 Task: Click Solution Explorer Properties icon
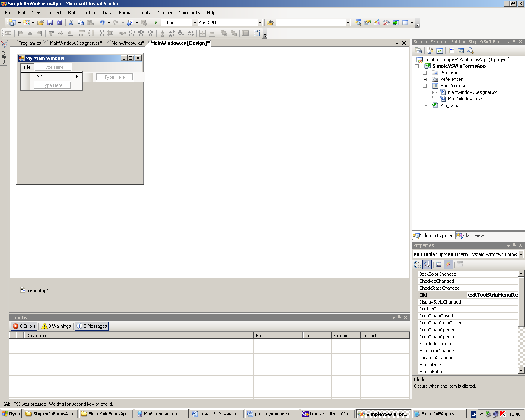tap(418, 50)
